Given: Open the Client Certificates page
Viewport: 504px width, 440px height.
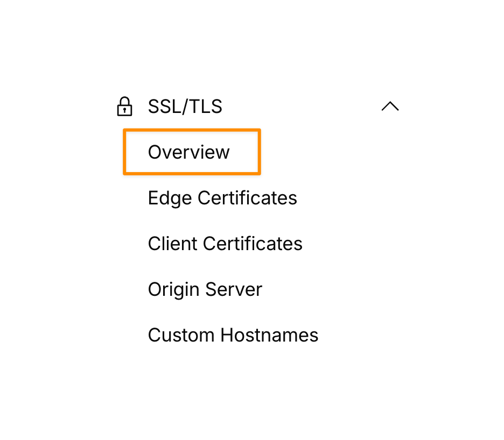Looking at the screenshot, I should click(x=225, y=244).
